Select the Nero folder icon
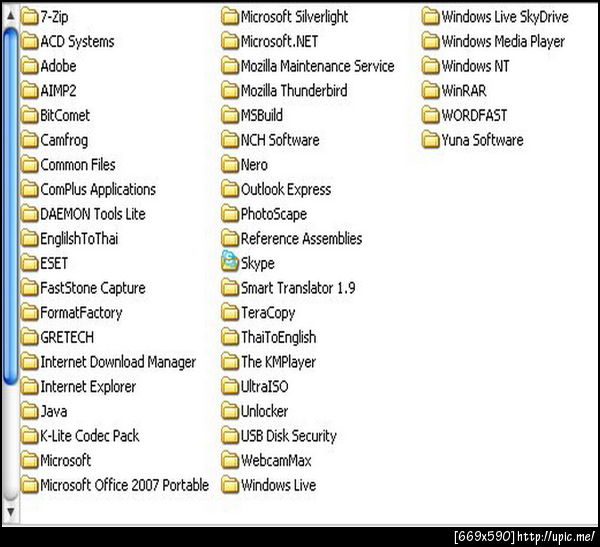 pos(230,165)
